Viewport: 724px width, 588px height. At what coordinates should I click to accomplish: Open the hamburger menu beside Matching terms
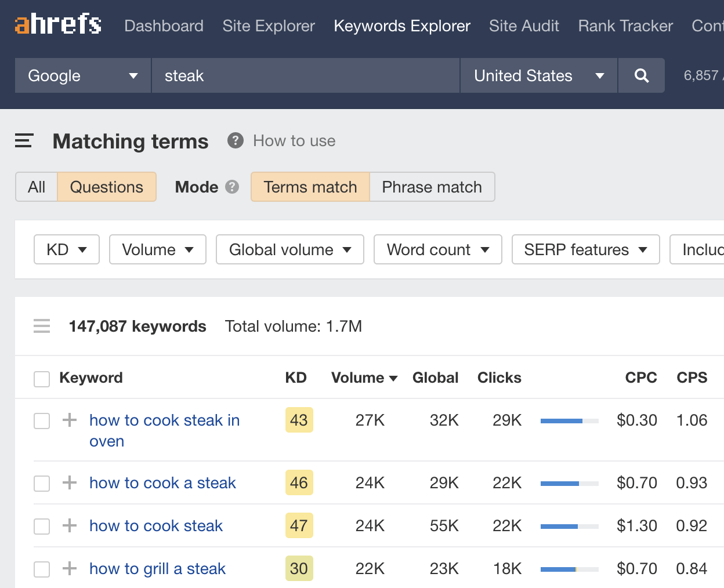click(24, 141)
